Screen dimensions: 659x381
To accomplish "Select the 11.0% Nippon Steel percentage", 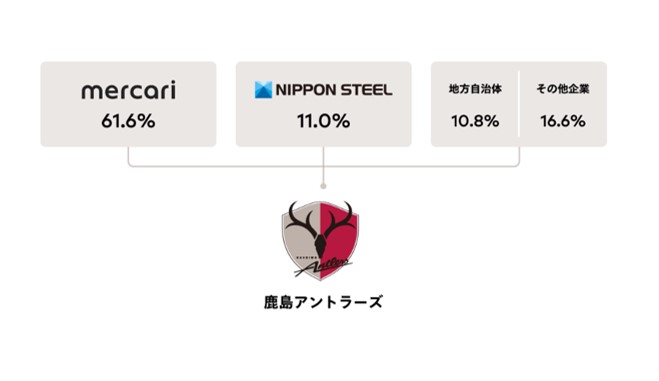I will pos(324,121).
